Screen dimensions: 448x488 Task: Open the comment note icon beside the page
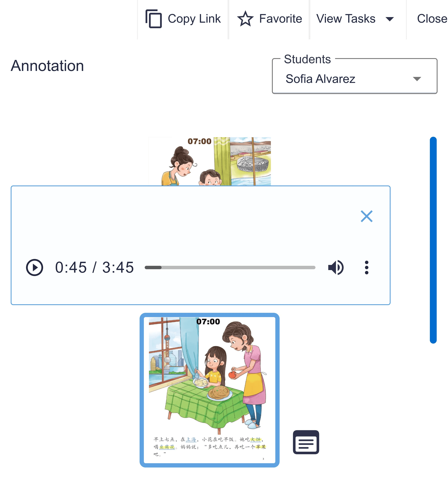pyautogui.click(x=306, y=442)
